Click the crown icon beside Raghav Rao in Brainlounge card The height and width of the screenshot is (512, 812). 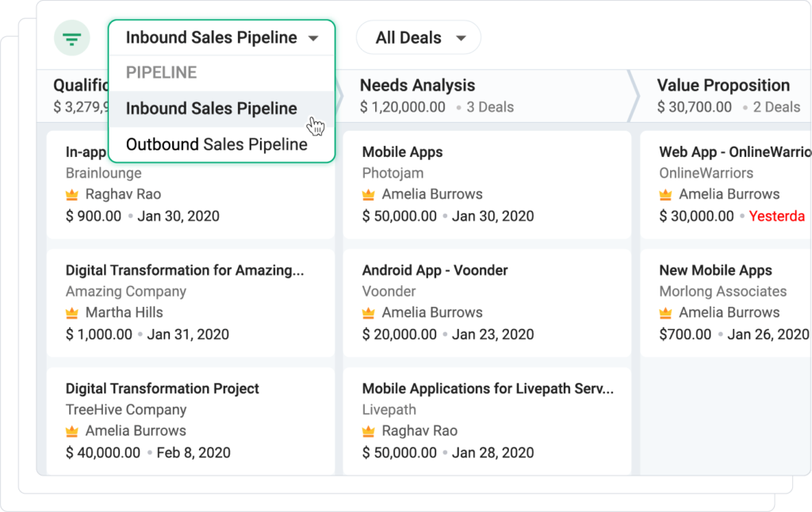click(x=72, y=195)
